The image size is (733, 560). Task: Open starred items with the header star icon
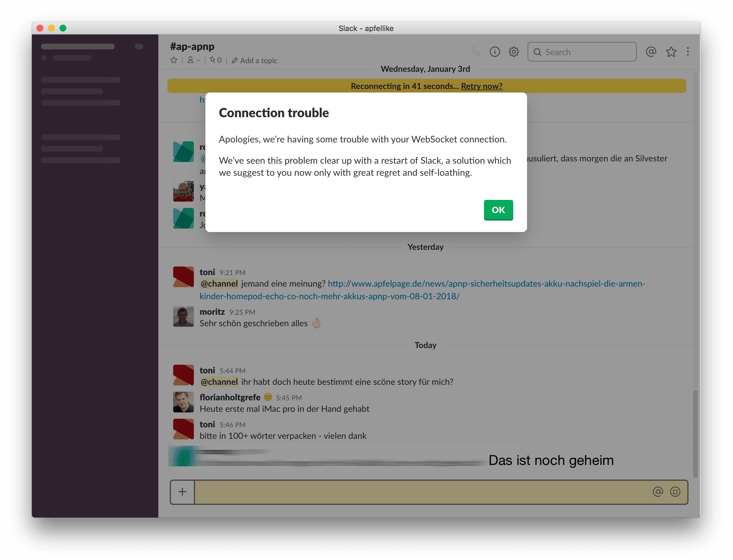(x=671, y=52)
